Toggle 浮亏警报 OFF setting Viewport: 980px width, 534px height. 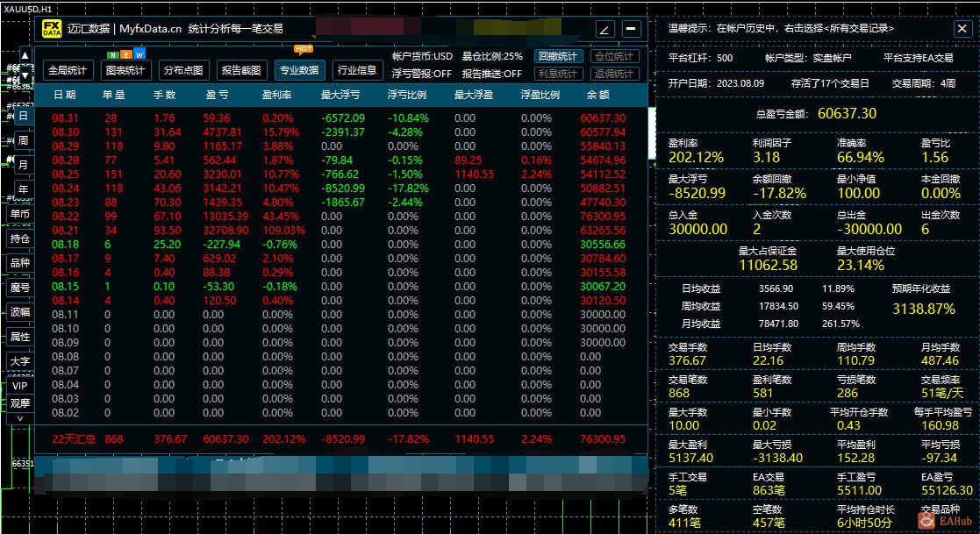click(x=421, y=74)
